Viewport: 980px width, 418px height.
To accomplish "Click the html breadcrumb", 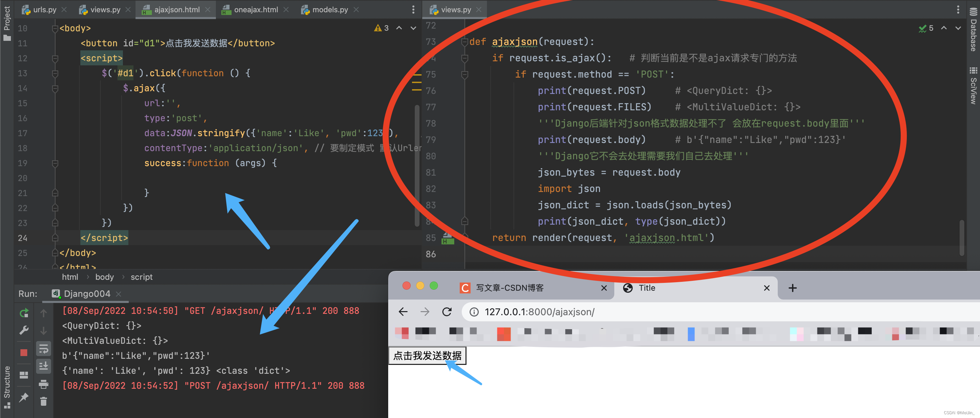I will tap(70, 277).
